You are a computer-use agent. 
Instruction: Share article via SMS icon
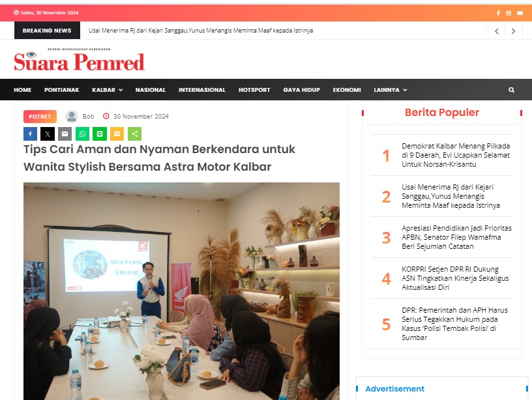point(117,134)
